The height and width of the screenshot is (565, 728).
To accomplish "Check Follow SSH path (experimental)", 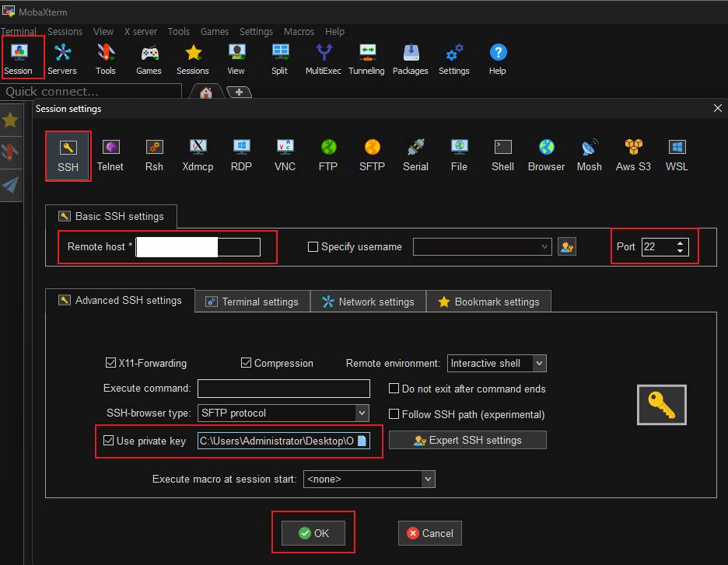I will tap(394, 413).
